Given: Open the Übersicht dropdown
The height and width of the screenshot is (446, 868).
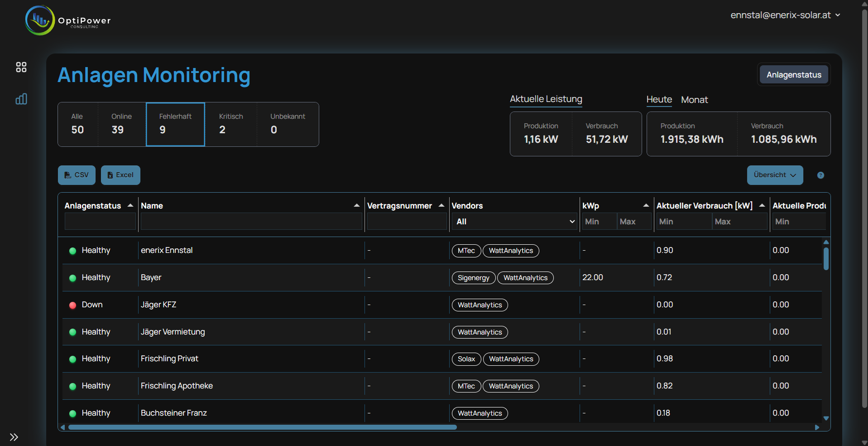Looking at the screenshot, I should point(775,175).
